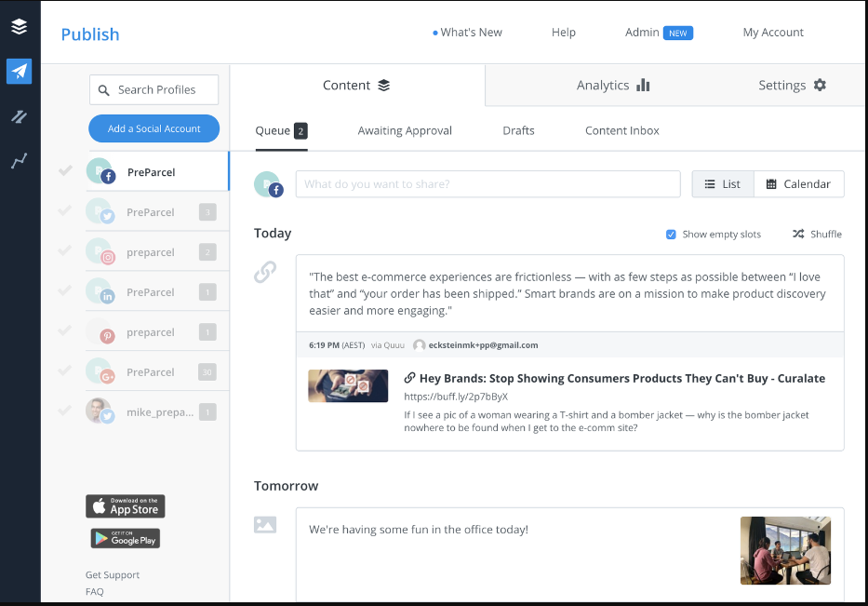Open the Drafts tab

coord(519,130)
